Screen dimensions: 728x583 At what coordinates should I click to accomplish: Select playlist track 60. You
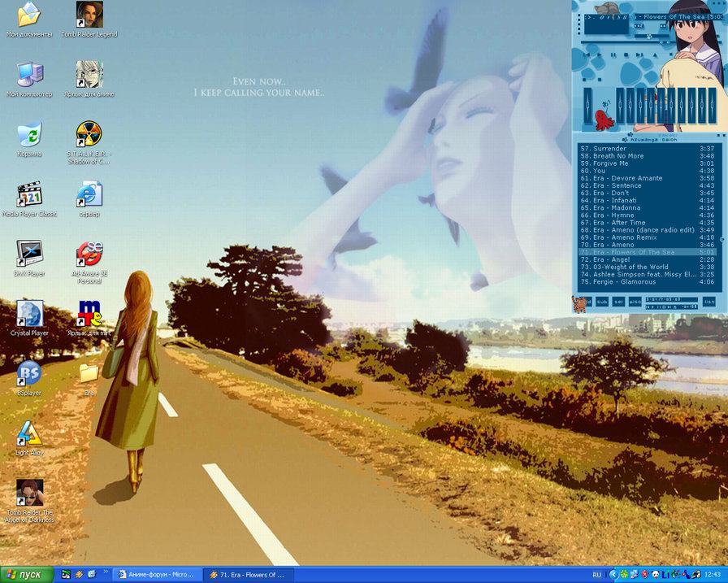pyautogui.click(x=648, y=171)
